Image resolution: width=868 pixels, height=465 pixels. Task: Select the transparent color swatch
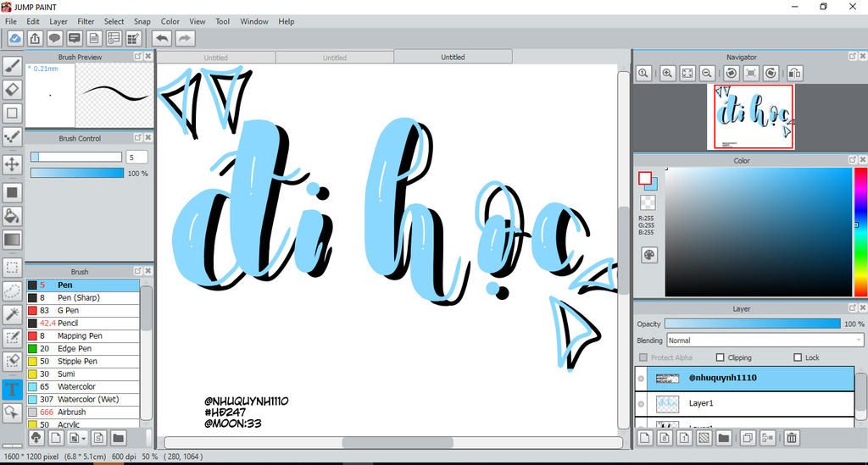pyautogui.click(x=648, y=202)
